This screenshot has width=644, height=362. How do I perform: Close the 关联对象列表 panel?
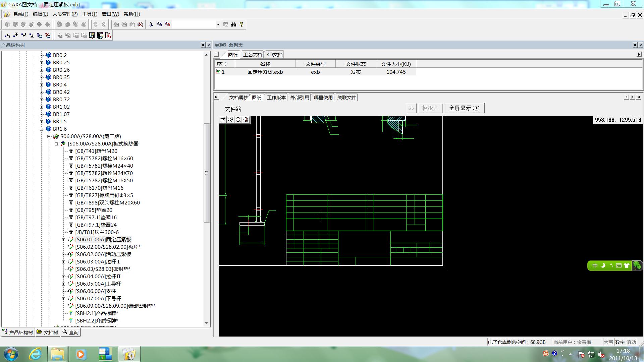coord(641,45)
